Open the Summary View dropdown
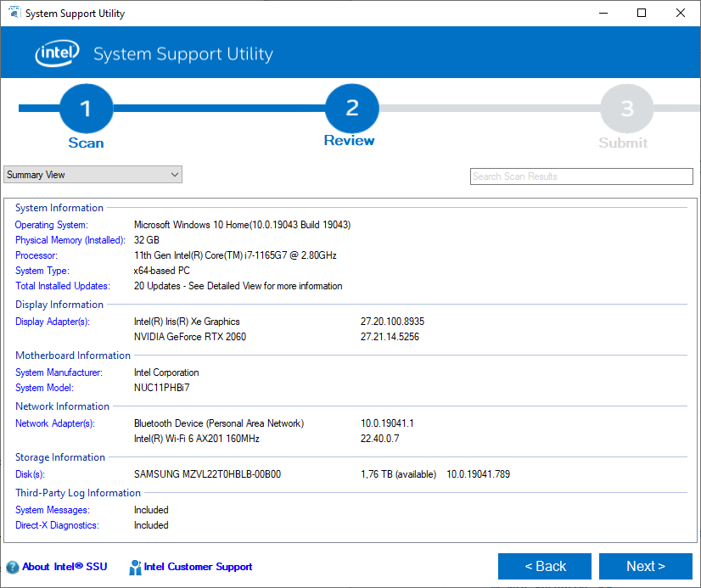Viewport: 701px width, 588px height. [93, 175]
